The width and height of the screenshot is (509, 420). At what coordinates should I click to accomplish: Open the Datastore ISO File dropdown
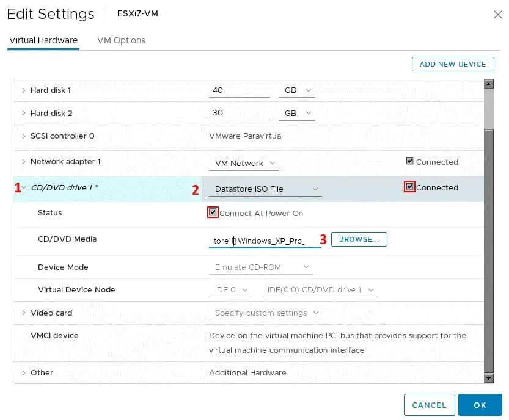265,189
